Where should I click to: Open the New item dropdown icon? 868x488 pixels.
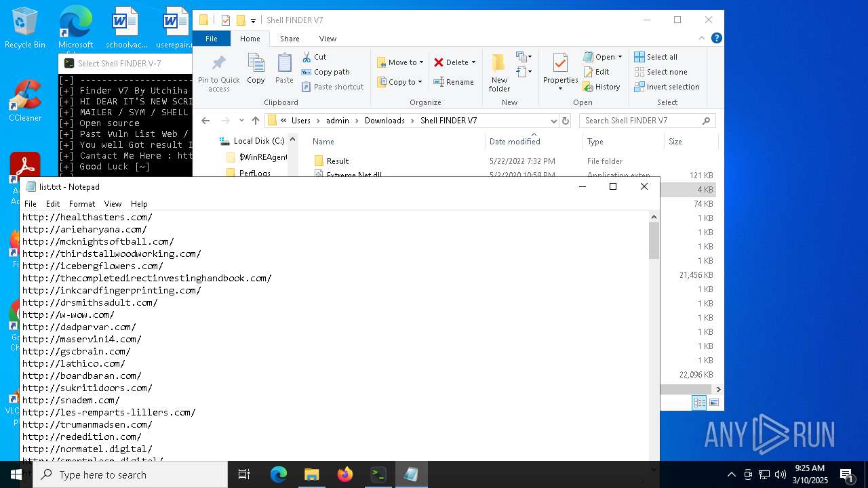pos(524,57)
